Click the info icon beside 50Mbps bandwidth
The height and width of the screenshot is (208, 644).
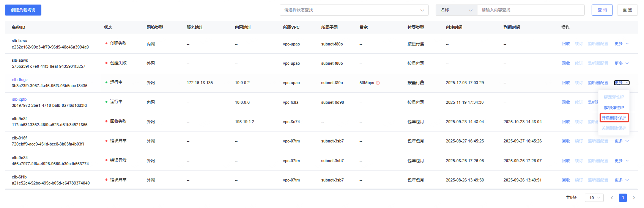click(x=378, y=83)
